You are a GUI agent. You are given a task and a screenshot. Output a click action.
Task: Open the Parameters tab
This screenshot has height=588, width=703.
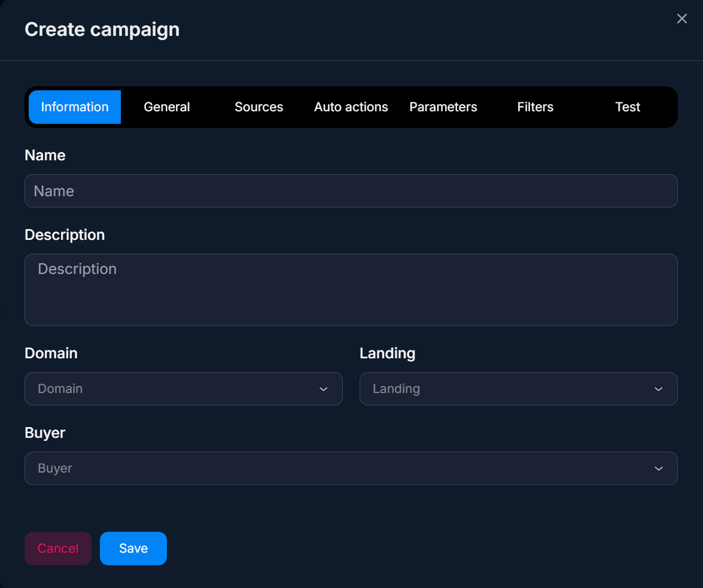(443, 107)
